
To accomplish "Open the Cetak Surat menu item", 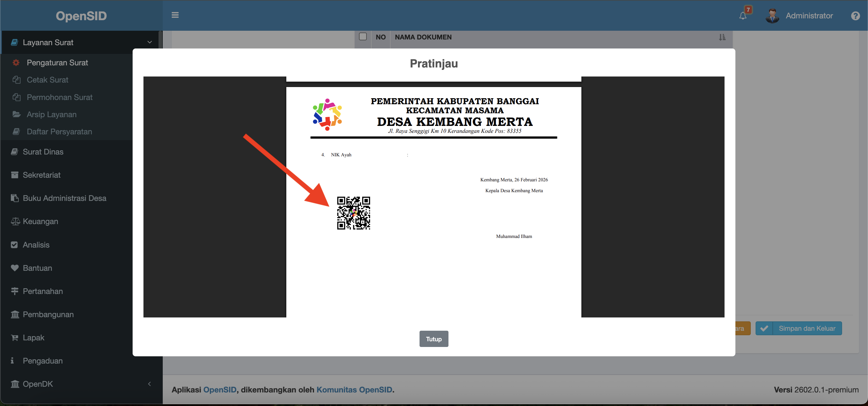I will click(x=48, y=80).
